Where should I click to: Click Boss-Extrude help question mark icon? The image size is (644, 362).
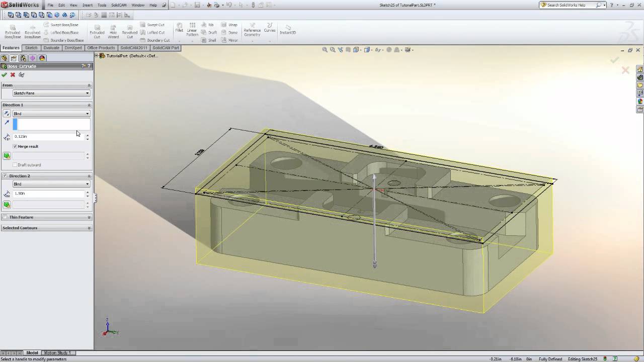coord(89,66)
